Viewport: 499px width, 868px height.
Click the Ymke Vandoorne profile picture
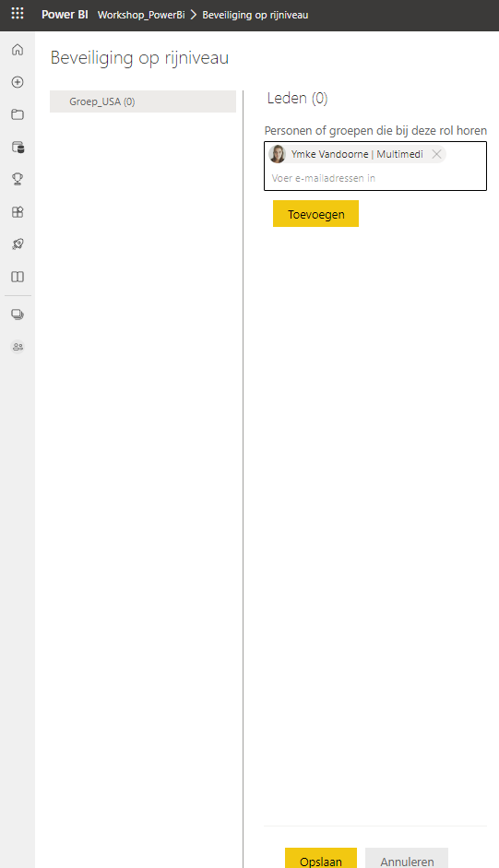coord(278,154)
